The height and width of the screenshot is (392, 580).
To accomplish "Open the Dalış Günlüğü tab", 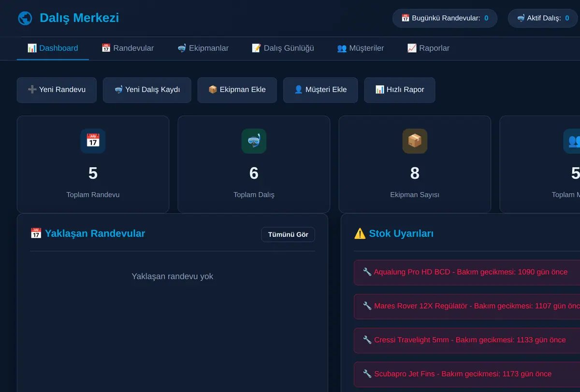I will pos(283,48).
